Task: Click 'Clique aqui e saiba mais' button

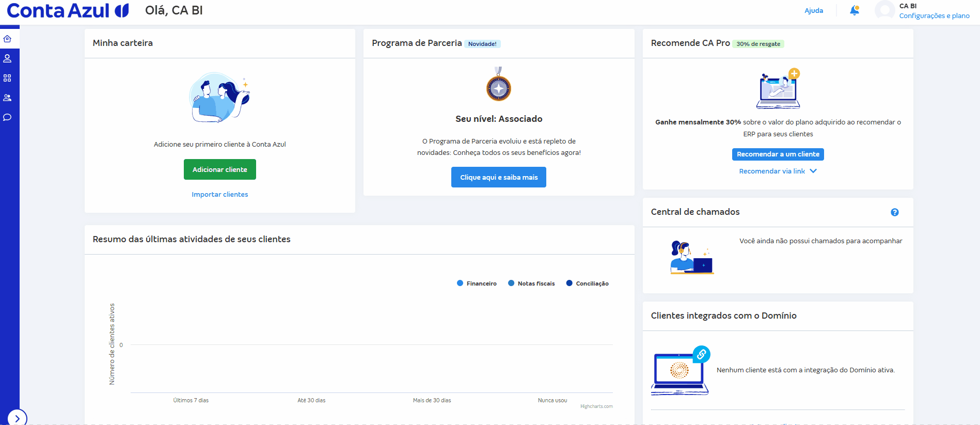Action: [499, 177]
